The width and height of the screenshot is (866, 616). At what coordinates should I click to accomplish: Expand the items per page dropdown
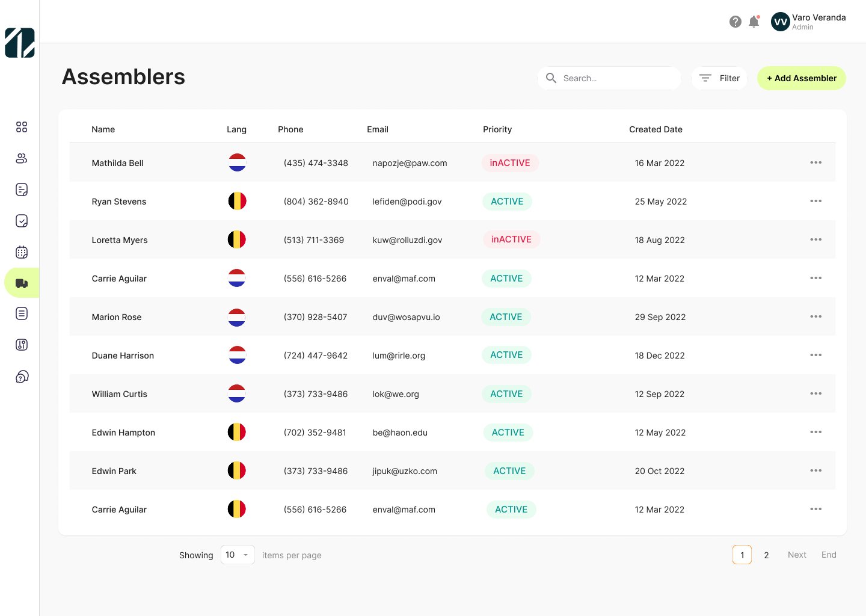tap(238, 555)
